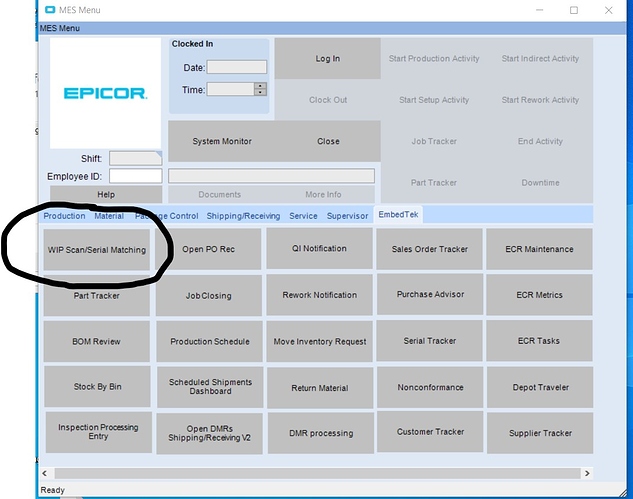The width and height of the screenshot is (633, 499).
Task: Maximize the MES Menu window
Action: (x=574, y=10)
